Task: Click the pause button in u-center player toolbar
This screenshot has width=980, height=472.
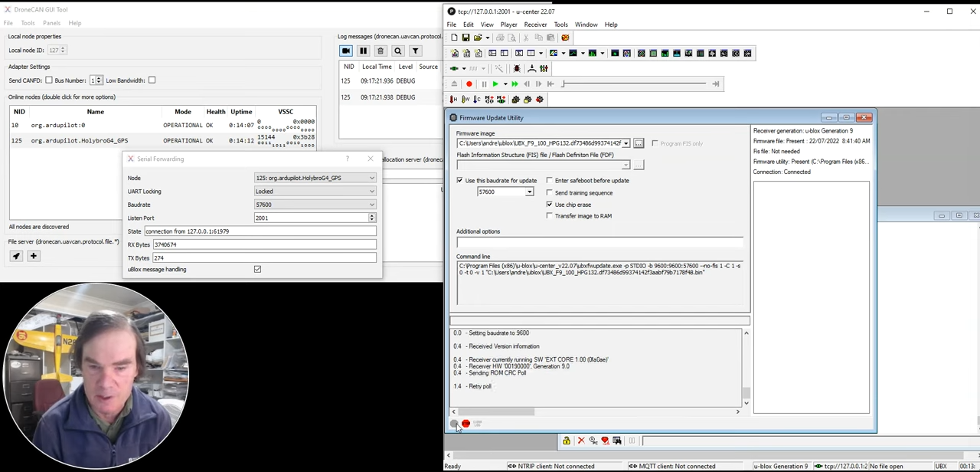Action: point(484,84)
